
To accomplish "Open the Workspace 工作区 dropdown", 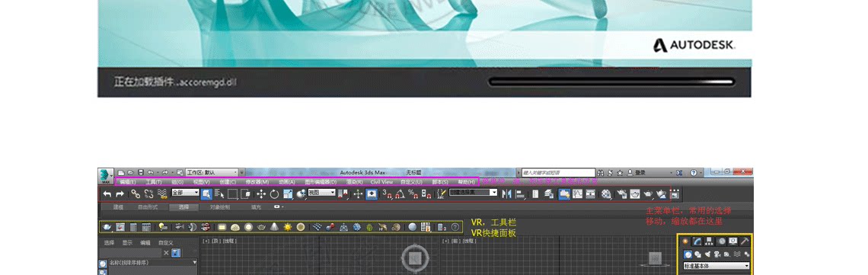I will coord(212,173).
